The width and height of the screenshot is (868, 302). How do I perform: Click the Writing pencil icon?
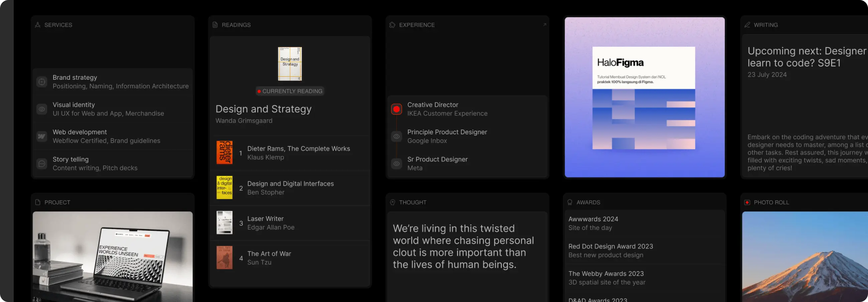(x=747, y=25)
